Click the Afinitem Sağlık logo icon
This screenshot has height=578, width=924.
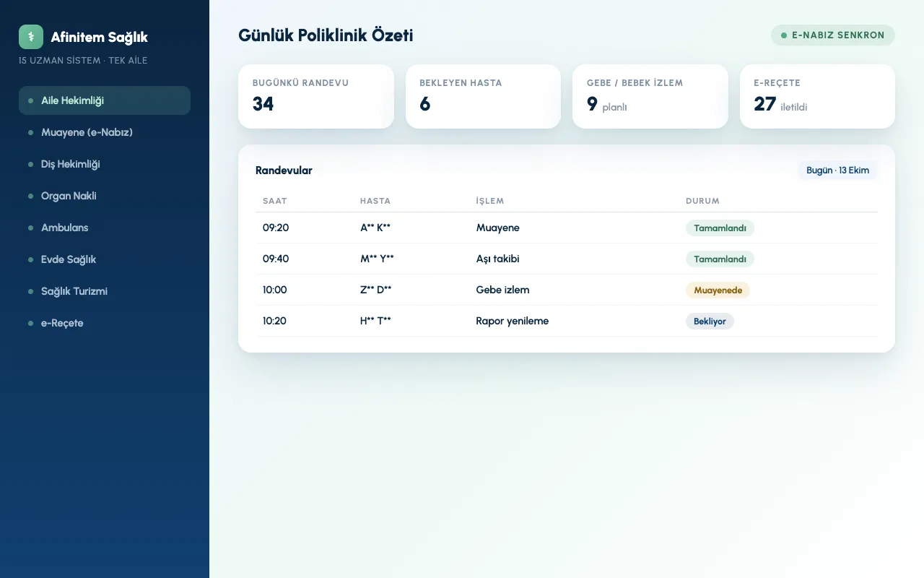[x=31, y=37]
